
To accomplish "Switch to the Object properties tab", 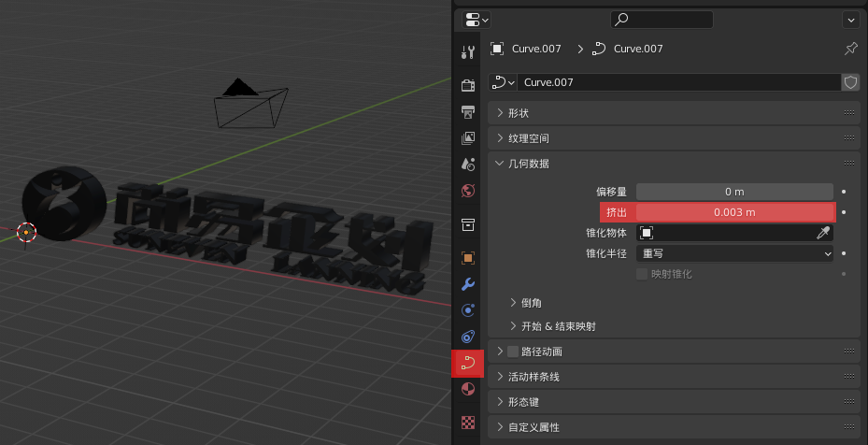I will [468, 257].
